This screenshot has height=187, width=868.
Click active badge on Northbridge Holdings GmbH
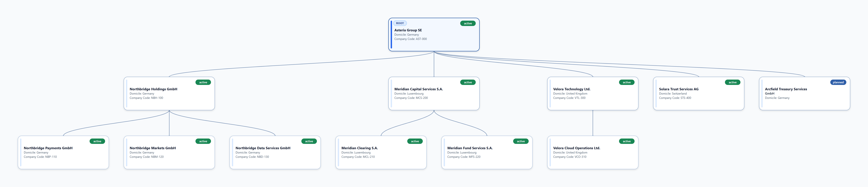[x=203, y=82]
